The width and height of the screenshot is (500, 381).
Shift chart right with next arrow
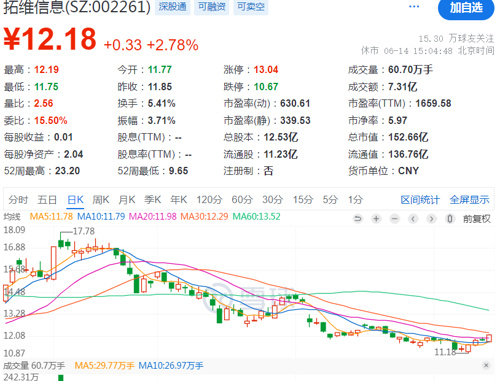pyautogui.click(x=431, y=219)
